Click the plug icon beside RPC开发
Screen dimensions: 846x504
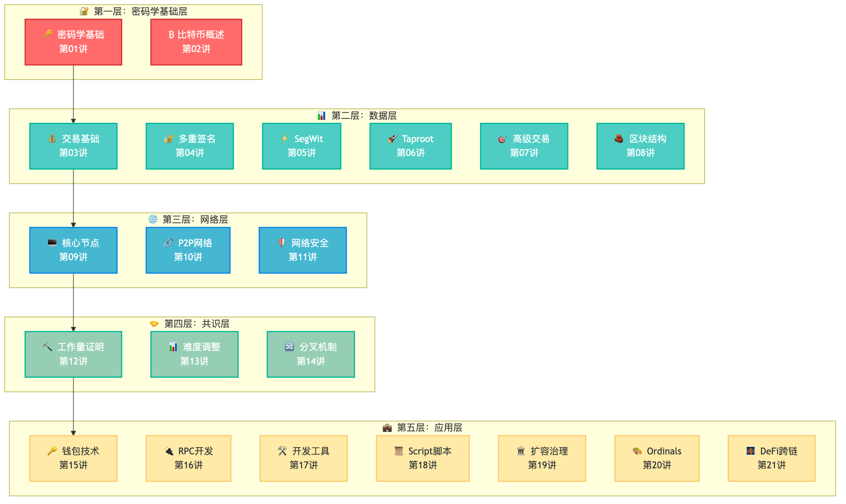pyautogui.click(x=169, y=451)
